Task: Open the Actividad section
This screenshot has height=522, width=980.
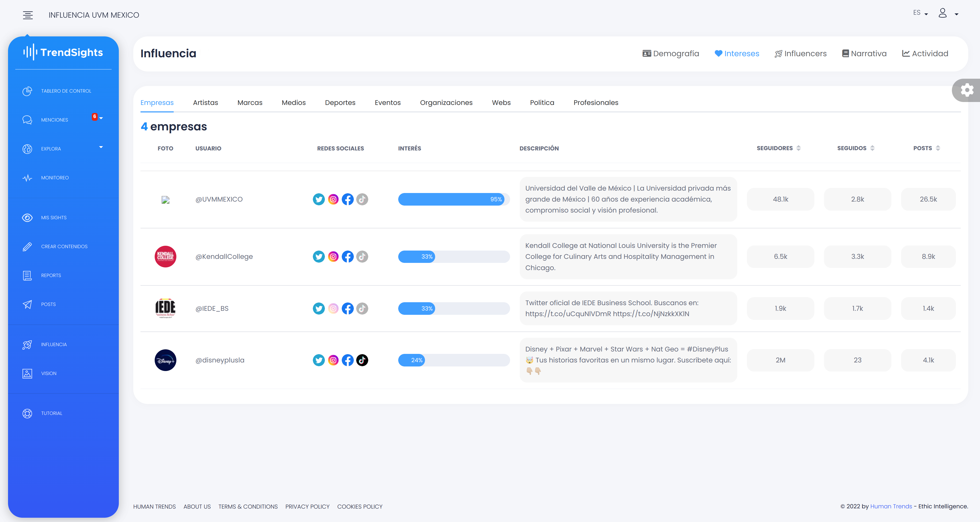Action: [x=925, y=54]
